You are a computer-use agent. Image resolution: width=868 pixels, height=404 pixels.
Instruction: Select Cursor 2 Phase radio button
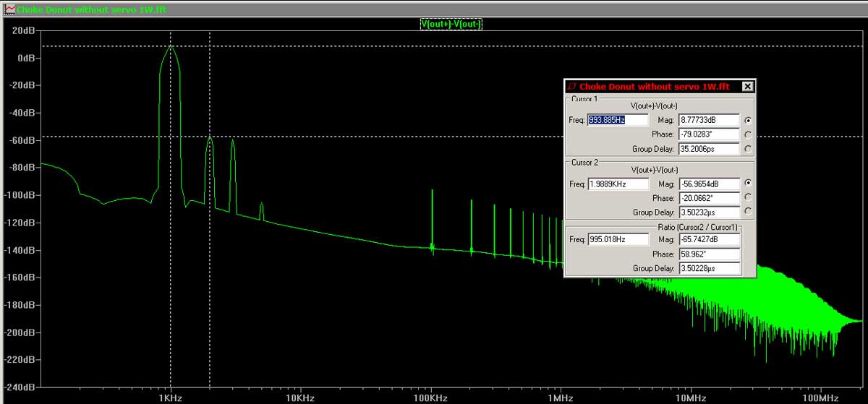[747, 197]
